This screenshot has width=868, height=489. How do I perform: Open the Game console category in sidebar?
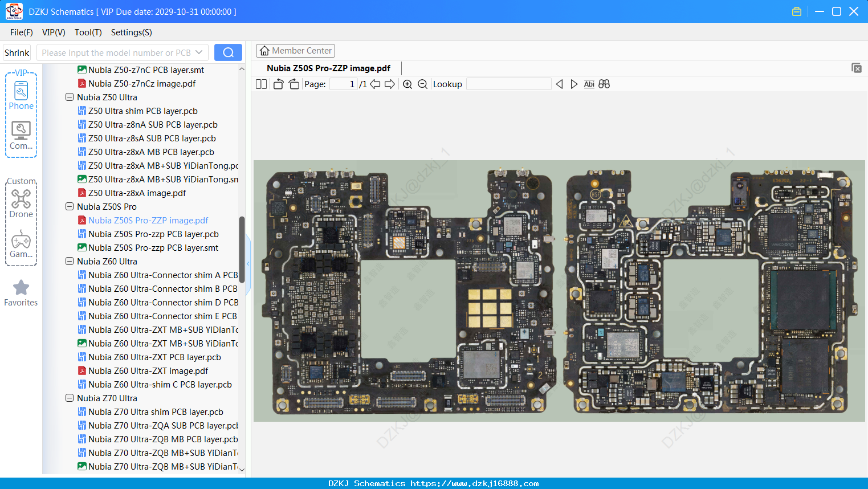pyautogui.click(x=21, y=244)
